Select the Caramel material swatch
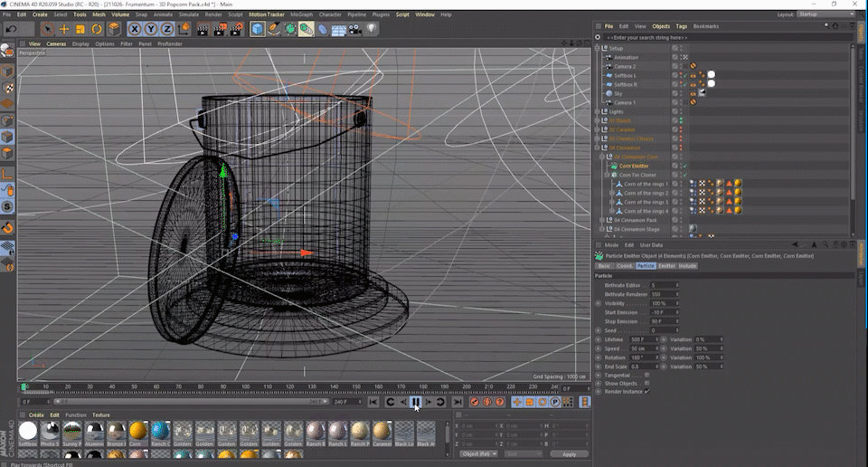868x467 pixels. (382, 430)
